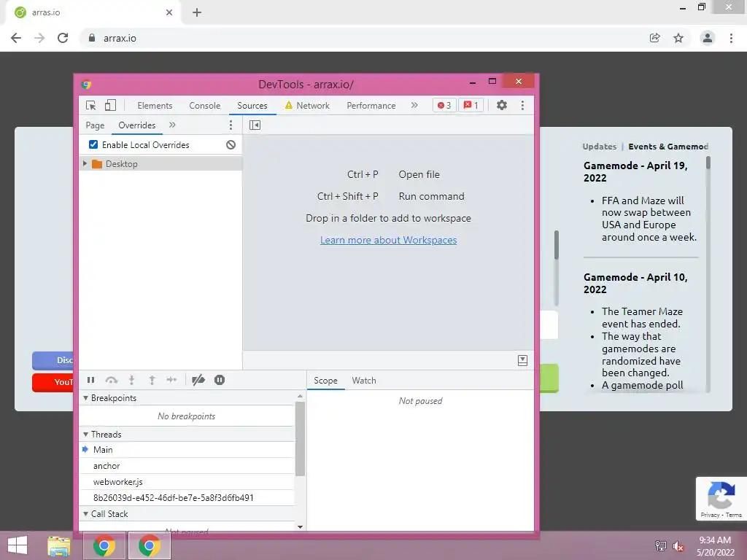Image resolution: width=747 pixels, height=560 pixels.
Task: Click the red YouTube button on page
Action: click(53, 382)
